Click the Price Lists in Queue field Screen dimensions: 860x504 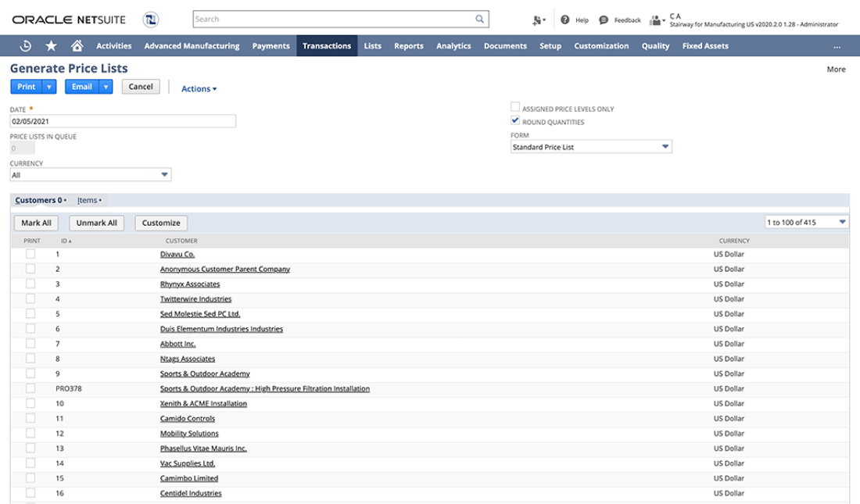click(x=23, y=148)
